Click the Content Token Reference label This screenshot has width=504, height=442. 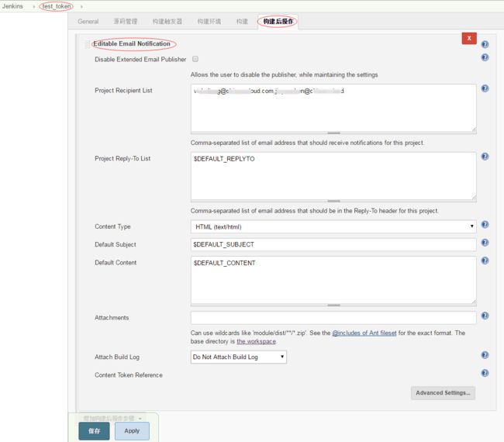pyautogui.click(x=129, y=375)
